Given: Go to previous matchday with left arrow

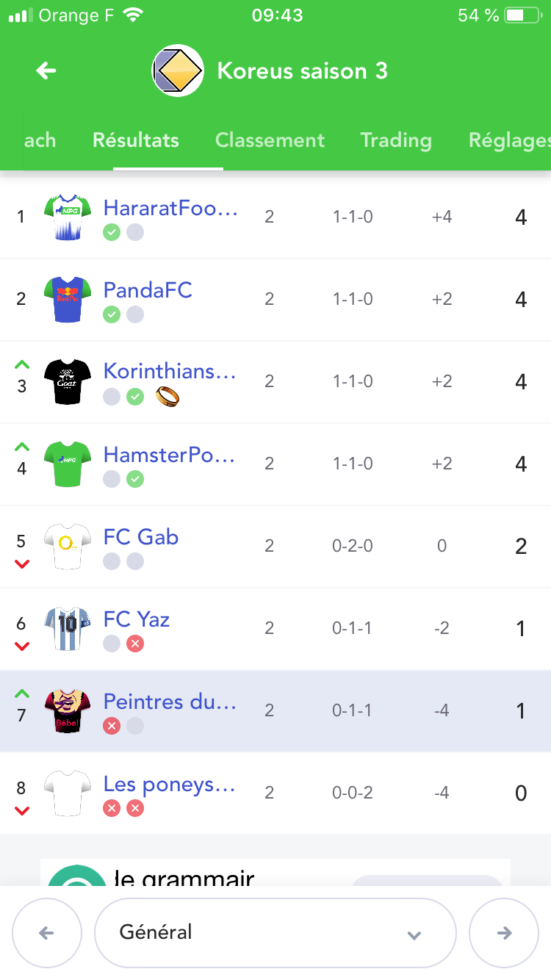Looking at the screenshot, I should 46,933.
